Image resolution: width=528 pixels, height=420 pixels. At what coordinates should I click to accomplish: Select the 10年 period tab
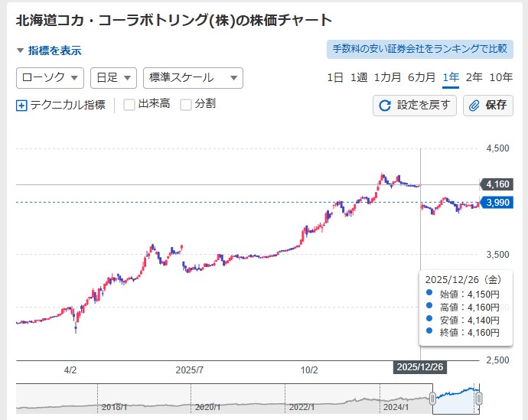(x=500, y=77)
